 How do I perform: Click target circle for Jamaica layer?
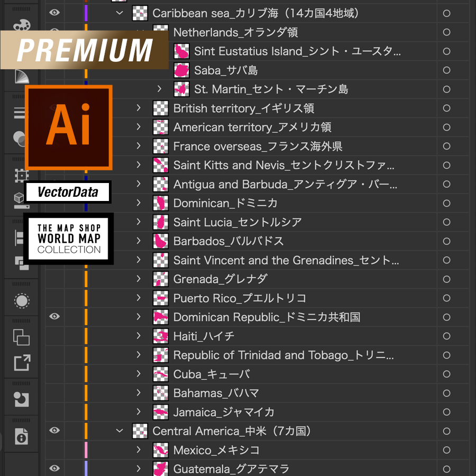(x=446, y=412)
